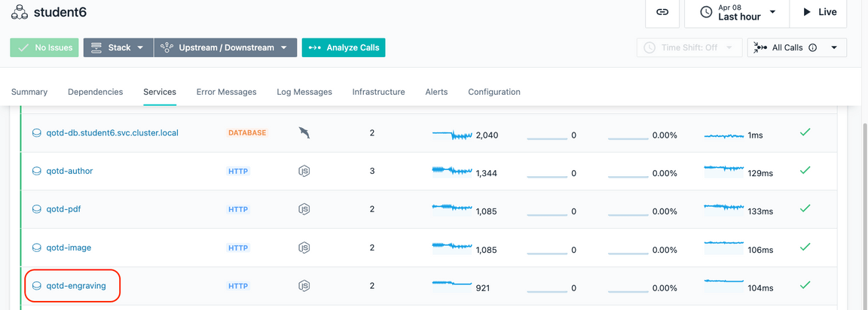Click the green health check for qotd-image
The height and width of the screenshot is (310, 868).
click(x=805, y=247)
